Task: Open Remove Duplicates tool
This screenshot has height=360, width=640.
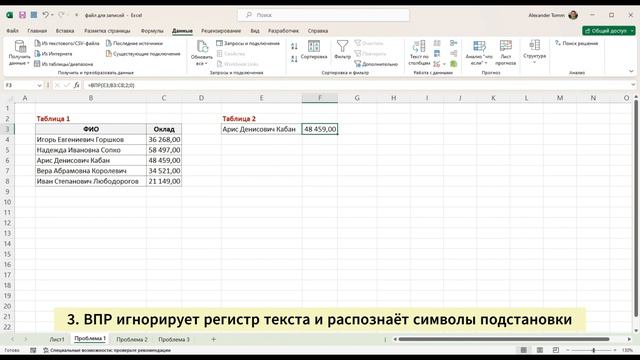Action: (437, 53)
